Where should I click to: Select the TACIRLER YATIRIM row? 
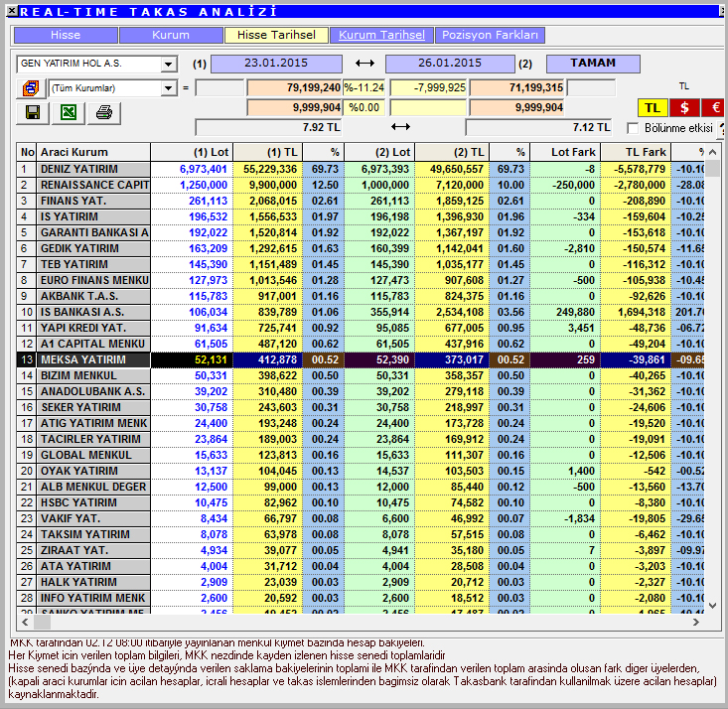coord(361,439)
